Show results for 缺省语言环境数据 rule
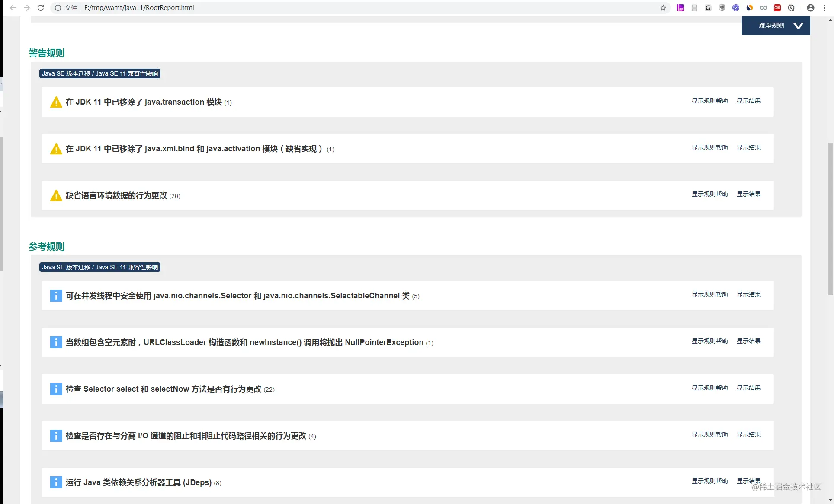Viewport: 834px width, 504px height. point(749,194)
